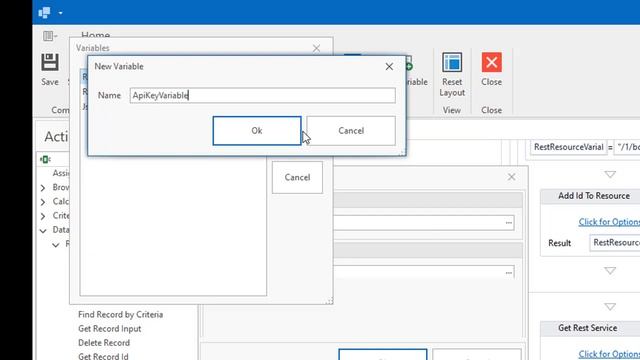Click the Ok button in New Variable dialog

[257, 131]
